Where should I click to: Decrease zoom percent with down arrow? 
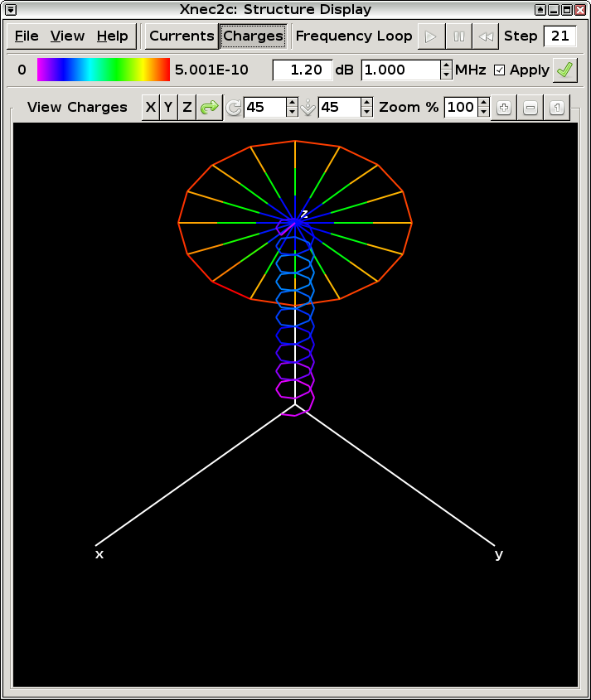pos(483,113)
